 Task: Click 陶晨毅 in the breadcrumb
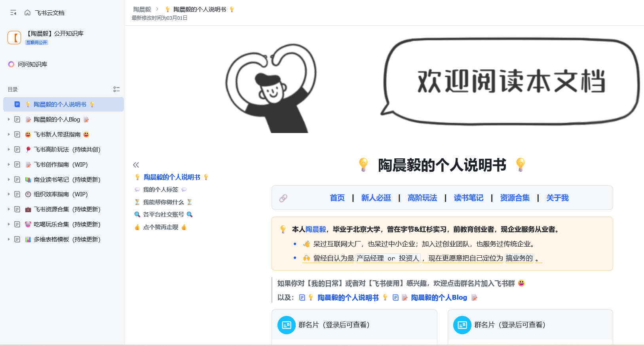142,9
